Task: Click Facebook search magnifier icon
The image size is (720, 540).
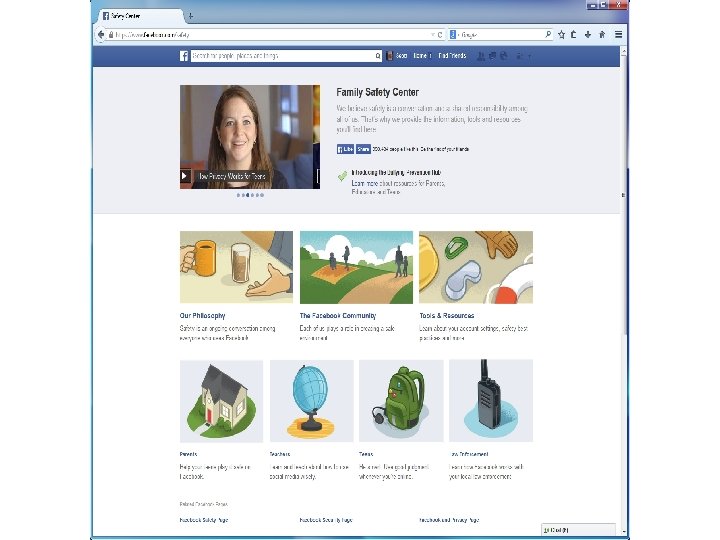Action: tap(378, 56)
